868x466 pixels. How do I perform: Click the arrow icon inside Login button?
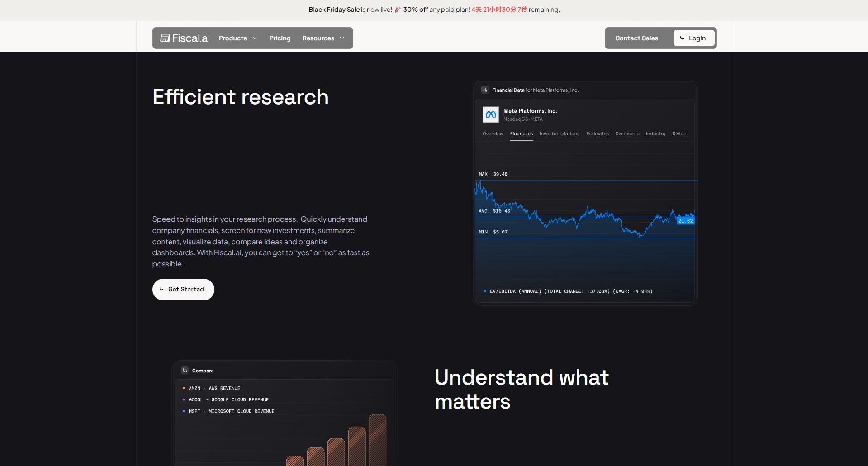tap(683, 38)
